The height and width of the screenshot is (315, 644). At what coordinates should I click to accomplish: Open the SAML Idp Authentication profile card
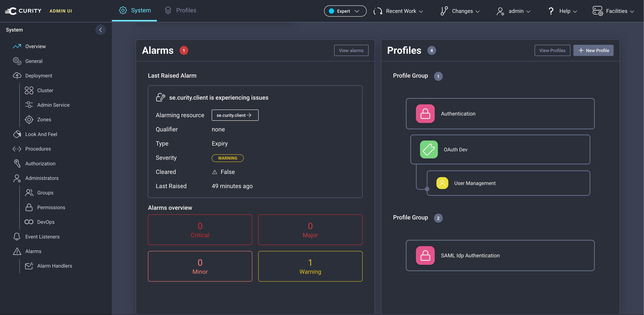click(x=500, y=255)
